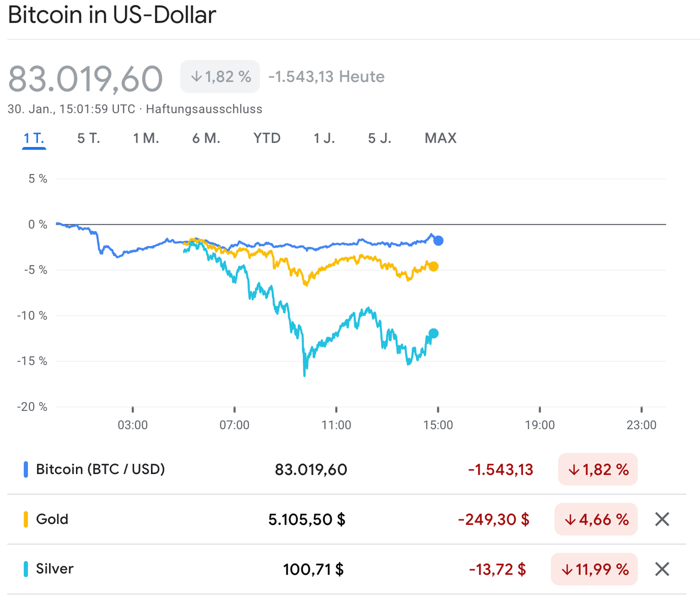
Task: Click the teal Silver legend color marker
Action: click(26, 569)
